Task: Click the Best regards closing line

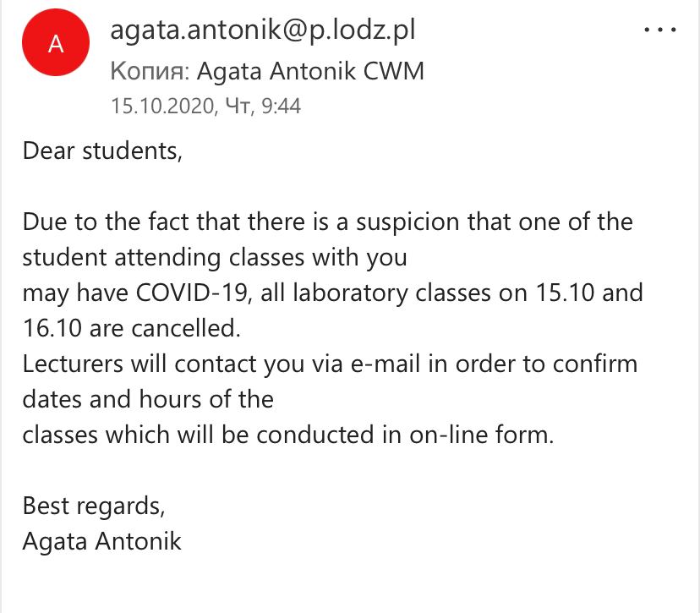Action: pyautogui.click(x=94, y=506)
